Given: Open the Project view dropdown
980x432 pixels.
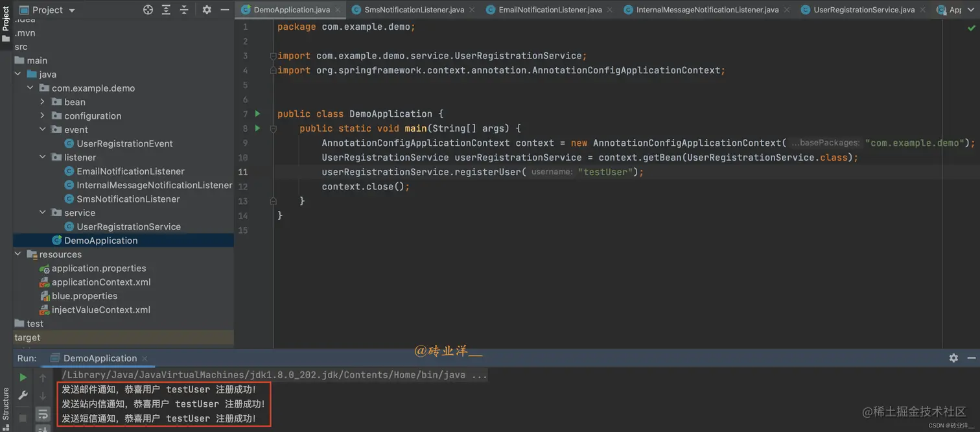Looking at the screenshot, I should point(47,10).
